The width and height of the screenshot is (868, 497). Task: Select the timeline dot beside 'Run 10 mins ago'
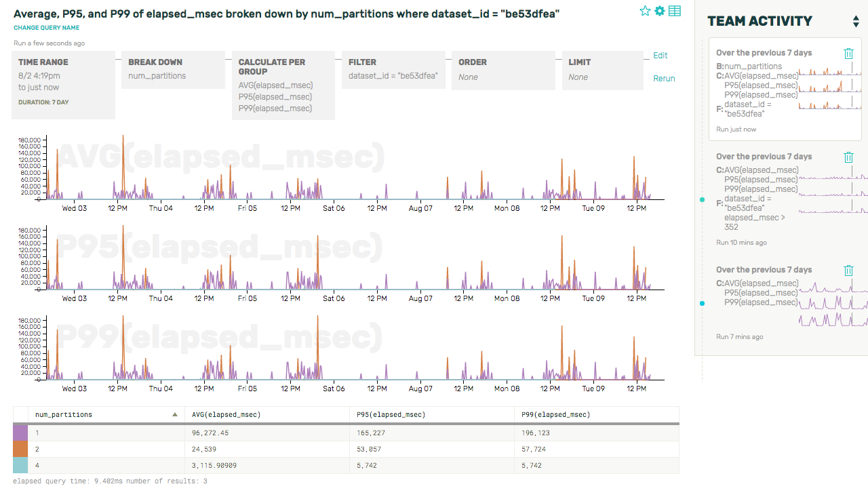pyautogui.click(x=702, y=200)
